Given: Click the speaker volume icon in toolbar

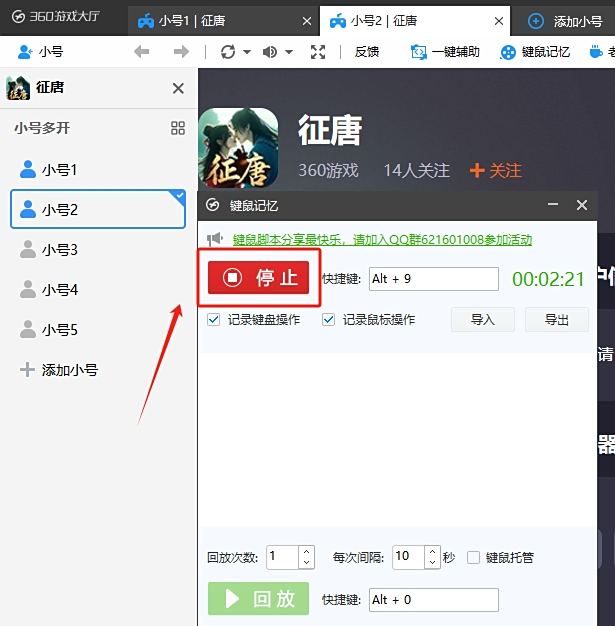Looking at the screenshot, I should click(x=269, y=52).
